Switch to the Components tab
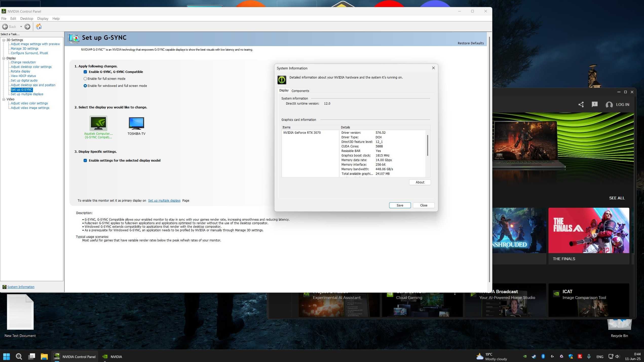Viewport: 644px width, 362px height. coord(300,91)
